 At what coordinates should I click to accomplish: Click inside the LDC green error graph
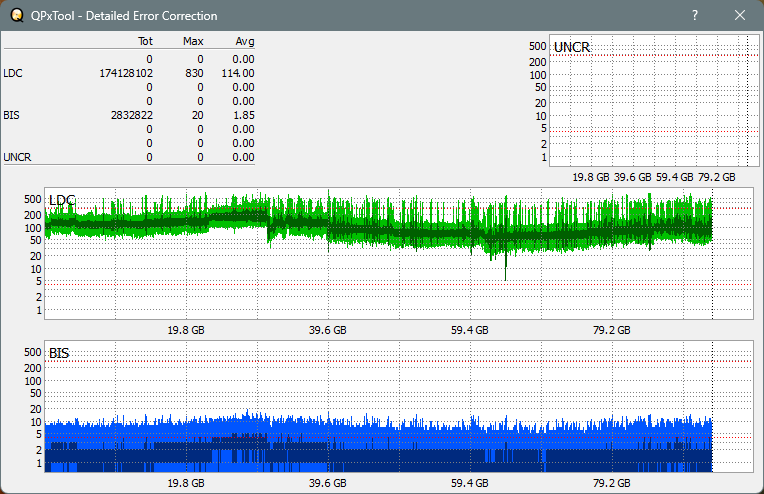click(x=399, y=253)
